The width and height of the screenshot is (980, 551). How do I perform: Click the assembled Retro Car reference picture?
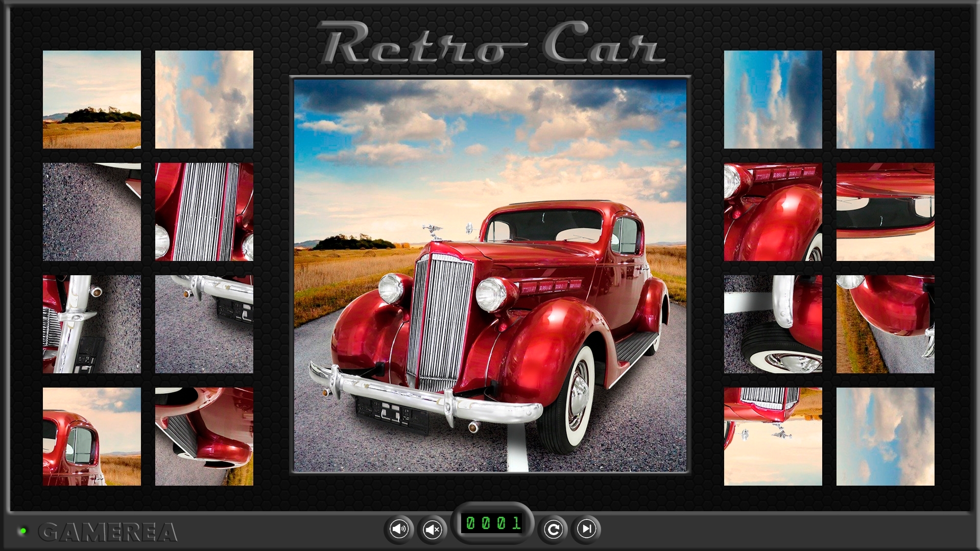[490, 275]
